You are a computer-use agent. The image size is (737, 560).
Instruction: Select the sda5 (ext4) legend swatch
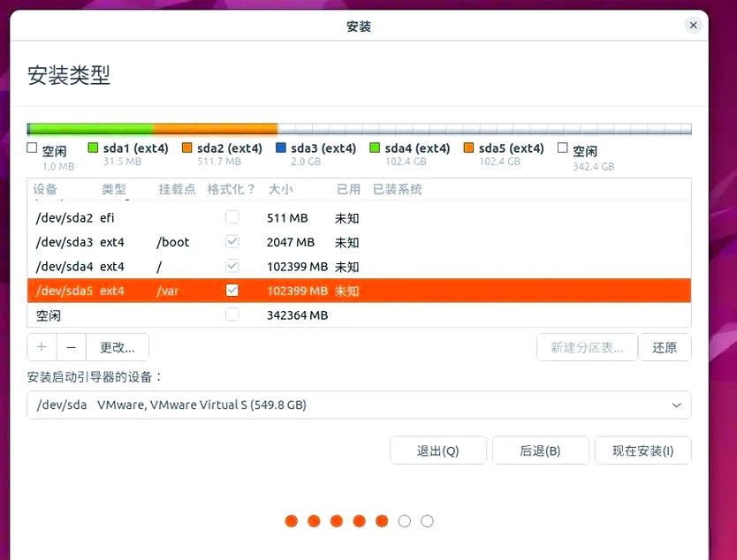[x=469, y=147]
